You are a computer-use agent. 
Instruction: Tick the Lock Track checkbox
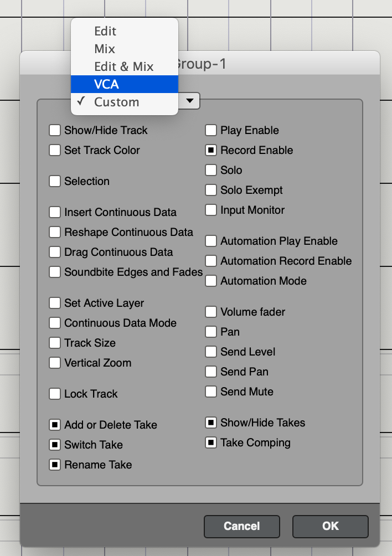55,394
